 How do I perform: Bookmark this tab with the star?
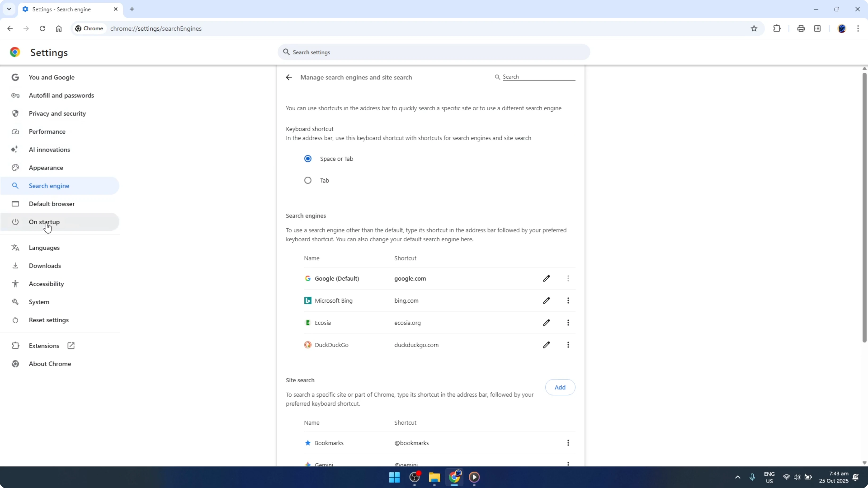tap(754, 29)
